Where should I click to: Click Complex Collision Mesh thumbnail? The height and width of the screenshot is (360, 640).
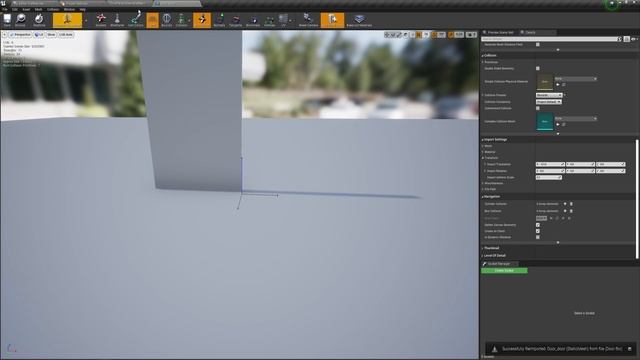click(x=544, y=122)
